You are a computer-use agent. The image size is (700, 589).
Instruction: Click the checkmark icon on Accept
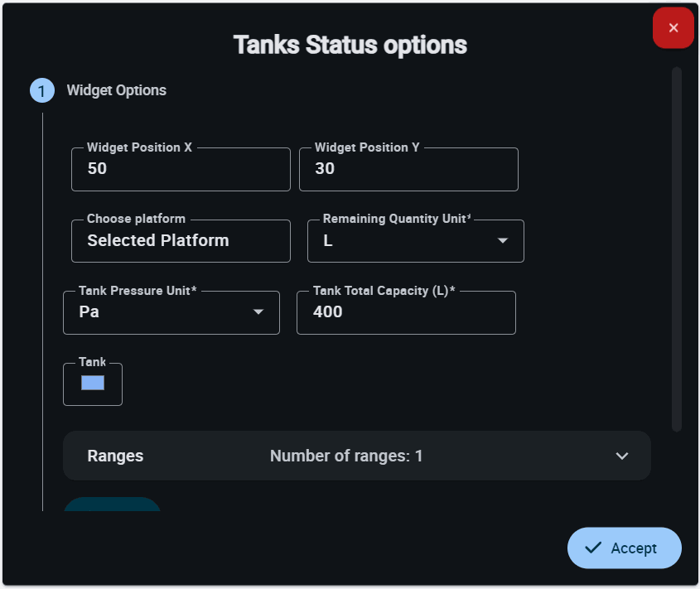[592, 548]
